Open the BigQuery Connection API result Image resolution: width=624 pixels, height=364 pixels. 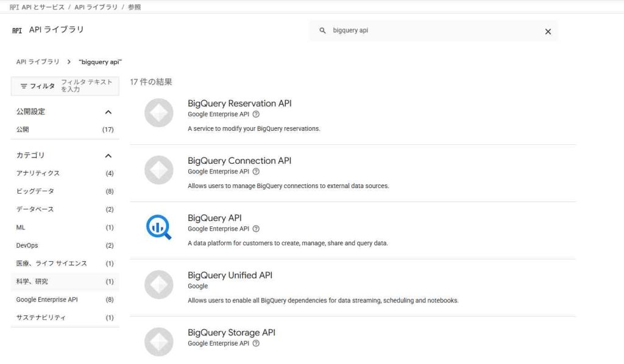click(x=239, y=161)
